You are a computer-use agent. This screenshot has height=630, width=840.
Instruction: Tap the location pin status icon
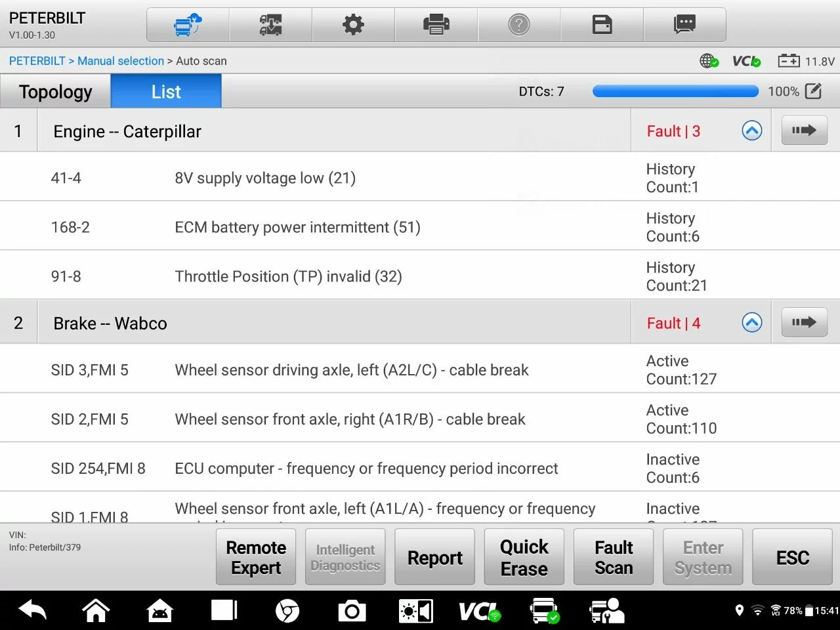(739, 611)
